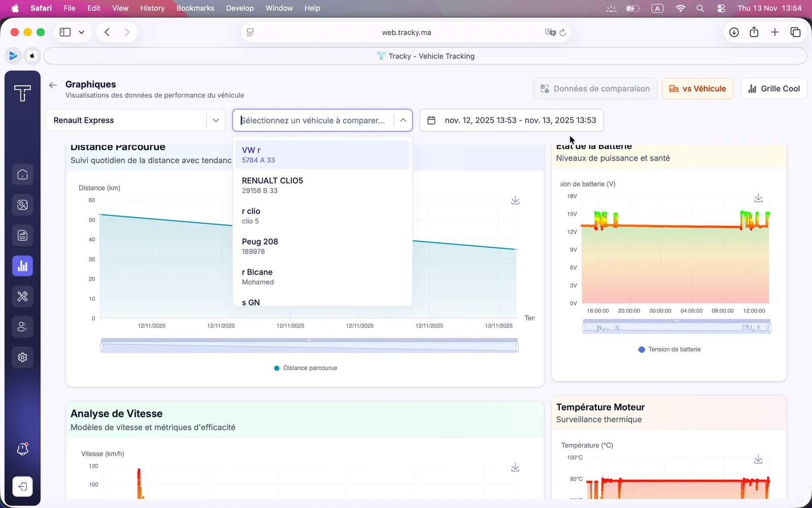
Task: Download the Distance Parcourue chart
Action: (515, 200)
